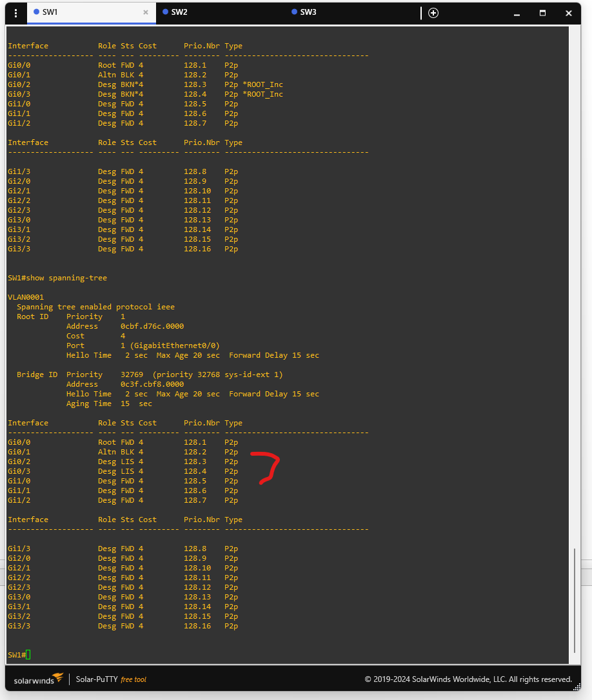Click bridge address 0c3f.cbf8.0000
The width and height of the screenshot is (592, 700).
coord(152,384)
